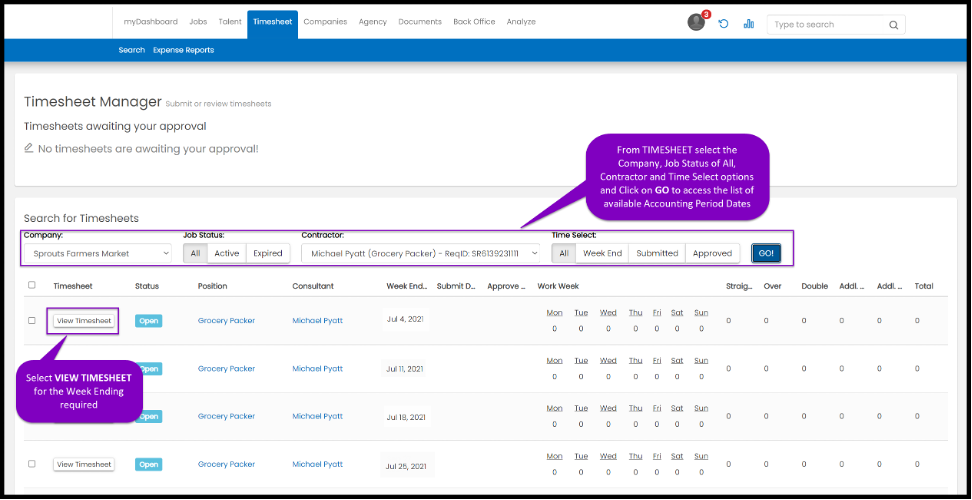This screenshot has height=500, width=972.
Task: Check the box for the Jul 4, 2021 timesheet
Action: 32,321
